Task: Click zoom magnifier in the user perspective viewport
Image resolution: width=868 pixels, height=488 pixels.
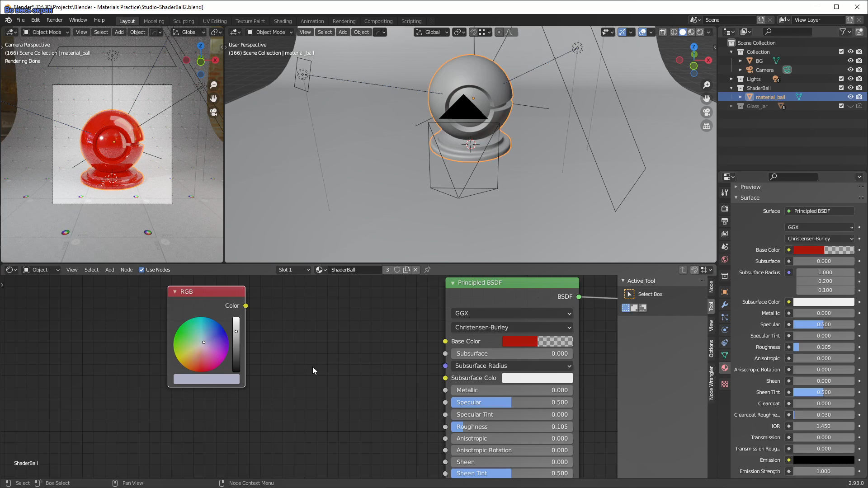Action: click(x=707, y=85)
